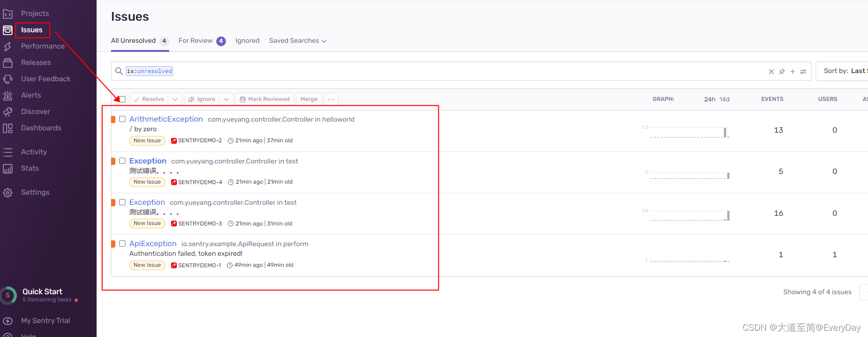Screen dimensions: 868x337
Task: Click events count '5'
Action: point(781,172)
